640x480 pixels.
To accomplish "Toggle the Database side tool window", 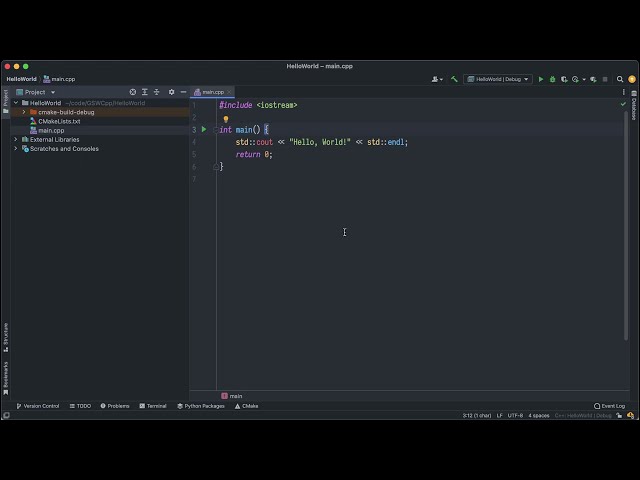I will coord(634,105).
